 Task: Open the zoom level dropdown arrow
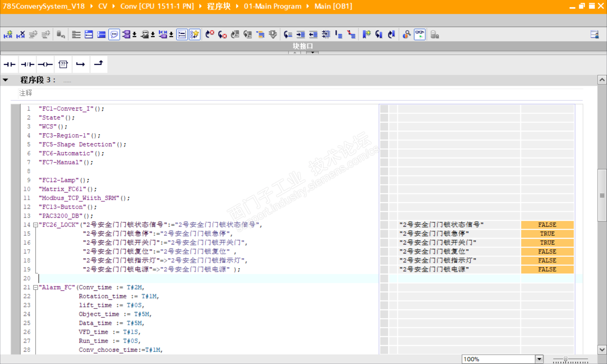click(x=539, y=359)
